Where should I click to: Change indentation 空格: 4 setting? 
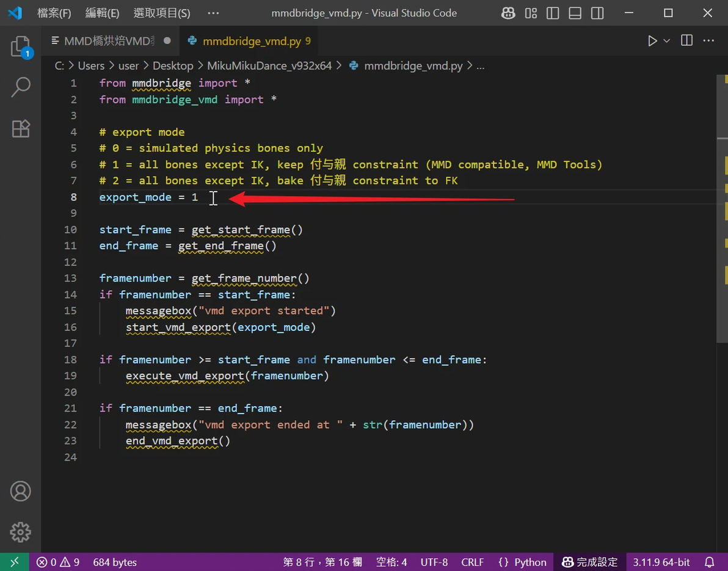pos(391,562)
